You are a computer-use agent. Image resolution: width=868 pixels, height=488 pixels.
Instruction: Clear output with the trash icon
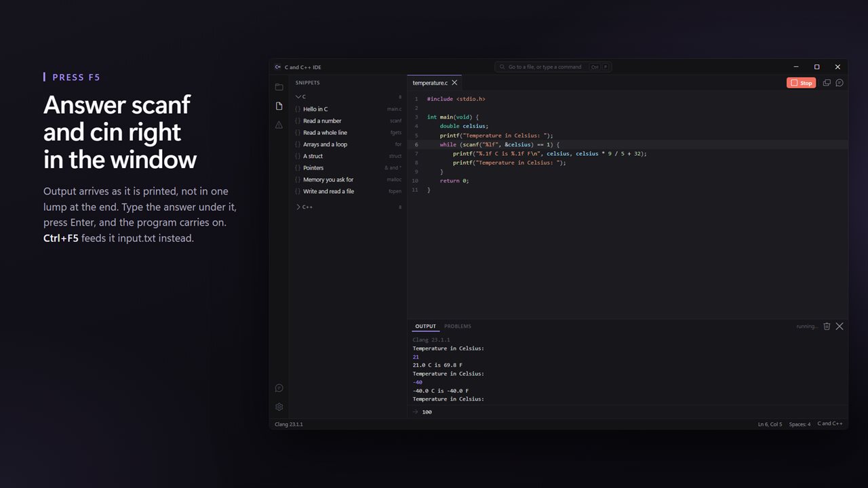point(827,326)
